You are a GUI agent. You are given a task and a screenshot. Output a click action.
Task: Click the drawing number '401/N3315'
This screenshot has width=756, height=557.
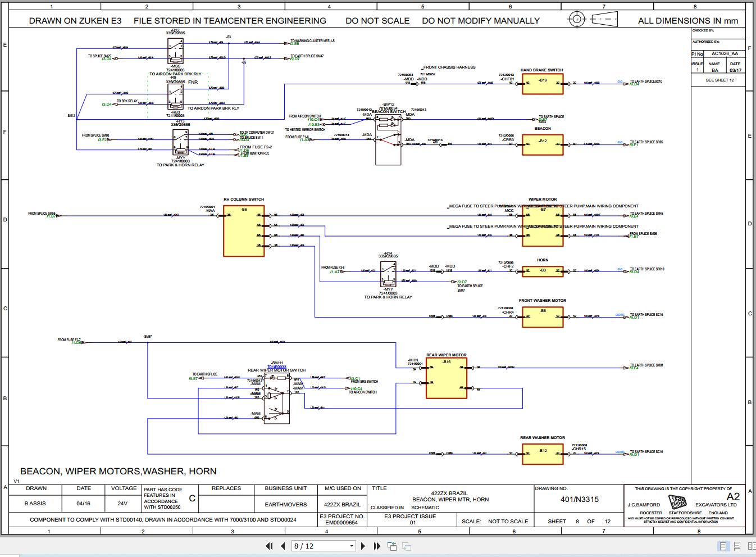click(580, 499)
